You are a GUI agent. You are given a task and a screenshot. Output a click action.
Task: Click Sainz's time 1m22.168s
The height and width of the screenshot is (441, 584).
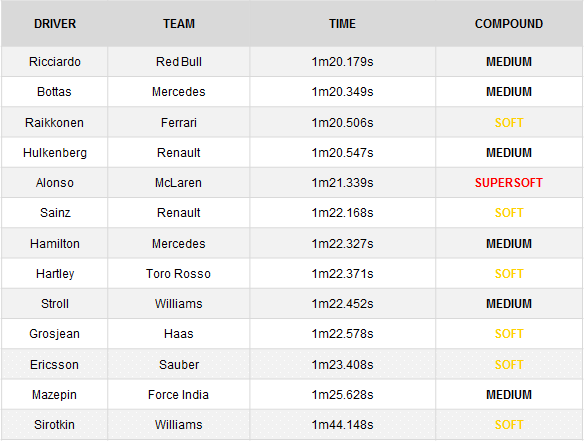[342, 213]
